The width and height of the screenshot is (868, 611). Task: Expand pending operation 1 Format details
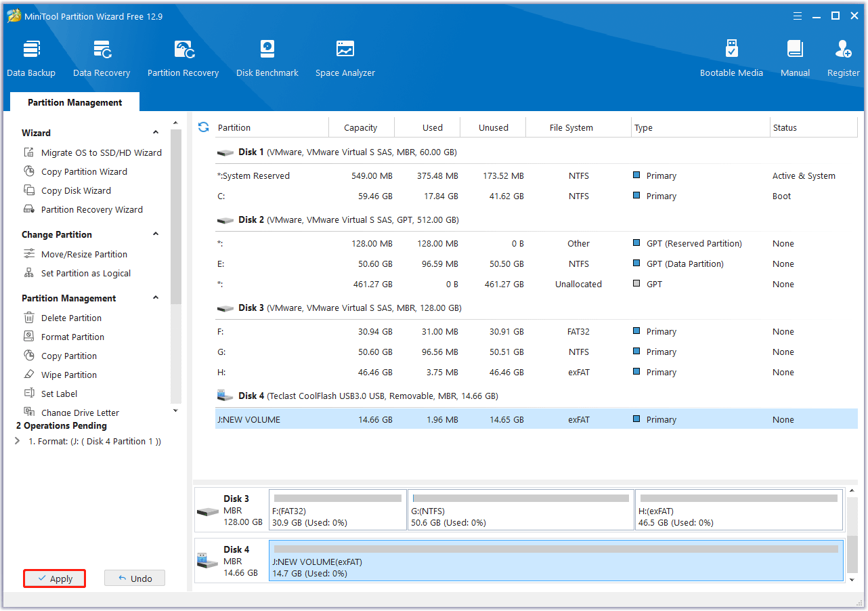click(17, 441)
